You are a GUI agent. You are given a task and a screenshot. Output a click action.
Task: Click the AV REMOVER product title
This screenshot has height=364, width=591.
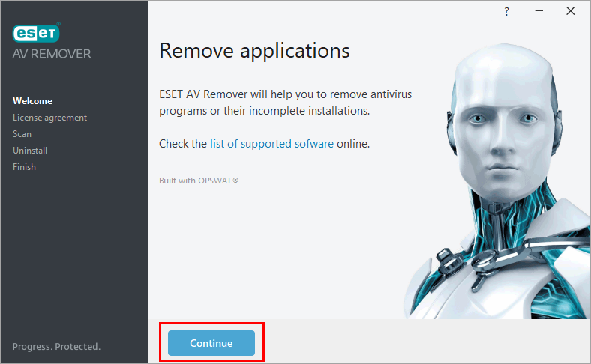[x=52, y=54]
